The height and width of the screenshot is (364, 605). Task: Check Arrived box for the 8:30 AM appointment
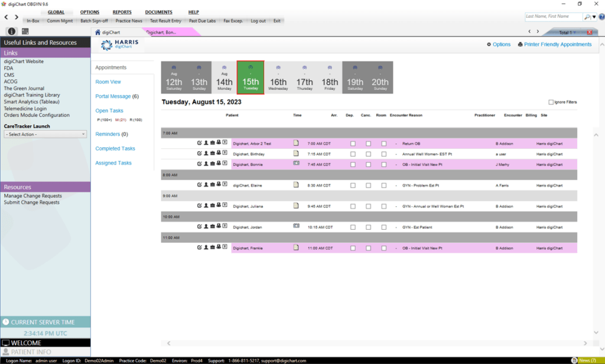pos(353,186)
